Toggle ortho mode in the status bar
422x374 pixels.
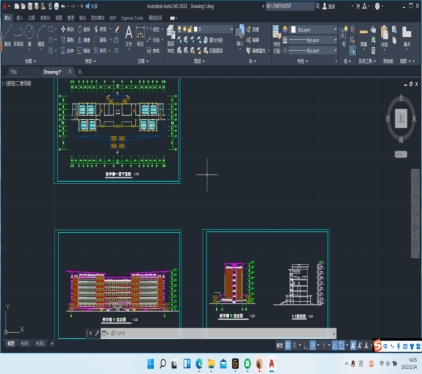pyautogui.click(x=306, y=346)
